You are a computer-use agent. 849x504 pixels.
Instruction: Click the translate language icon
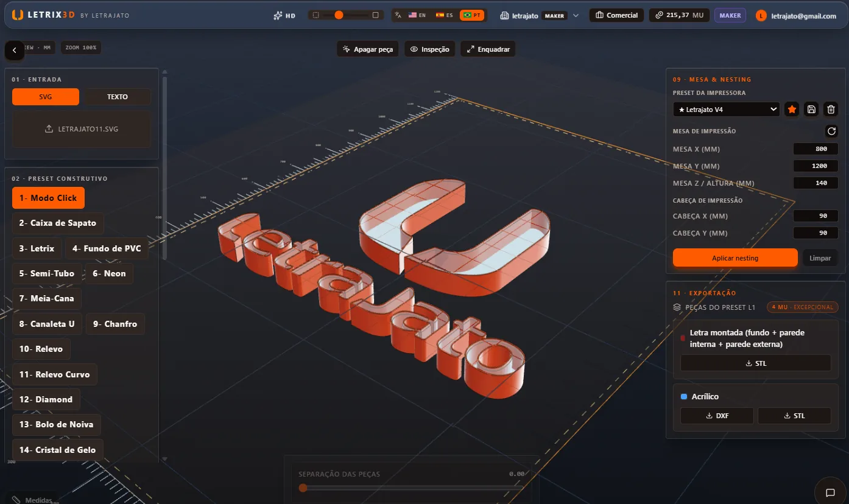pyautogui.click(x=398, y=15)
